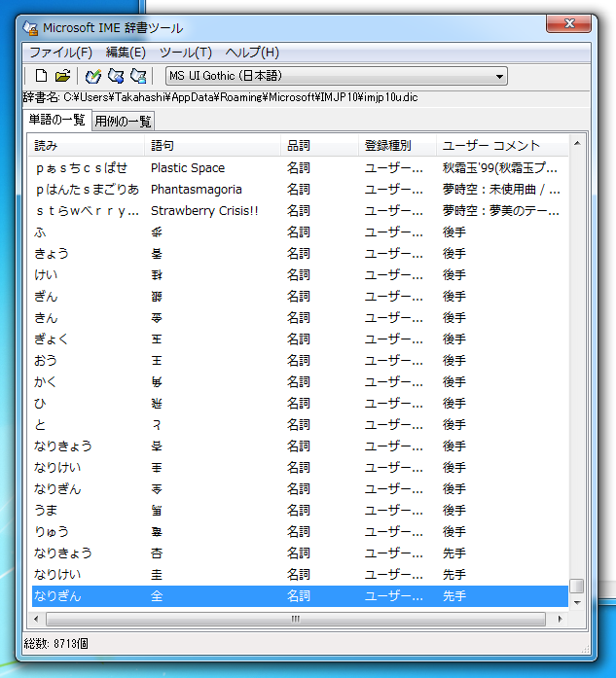616x678 pixels.
Task: Click the vertical scrollbar down arrow
Action: coord(577,602)
